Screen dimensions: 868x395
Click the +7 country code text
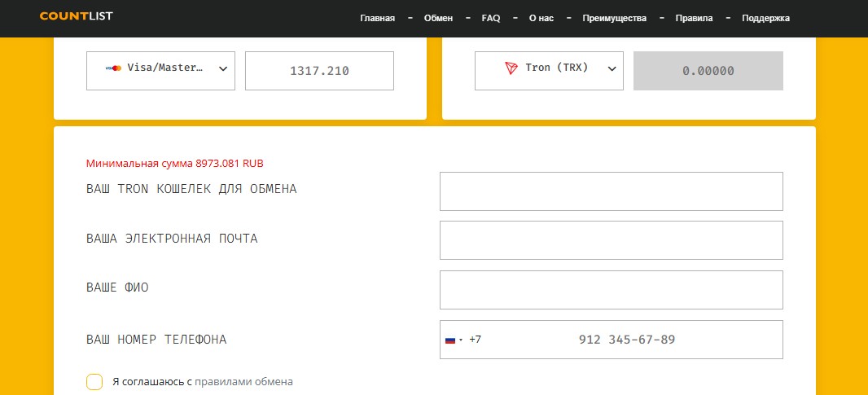pyautogui.click(x=475, y=340)
